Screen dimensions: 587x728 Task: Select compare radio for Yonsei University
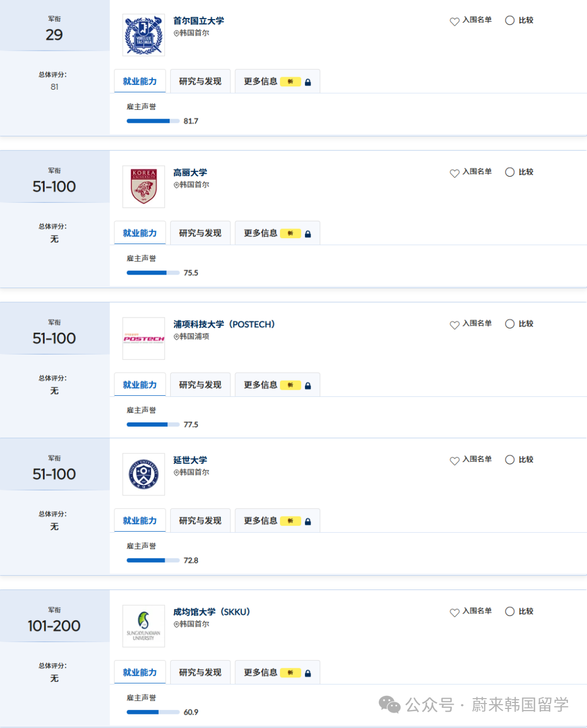coord(510,460)
